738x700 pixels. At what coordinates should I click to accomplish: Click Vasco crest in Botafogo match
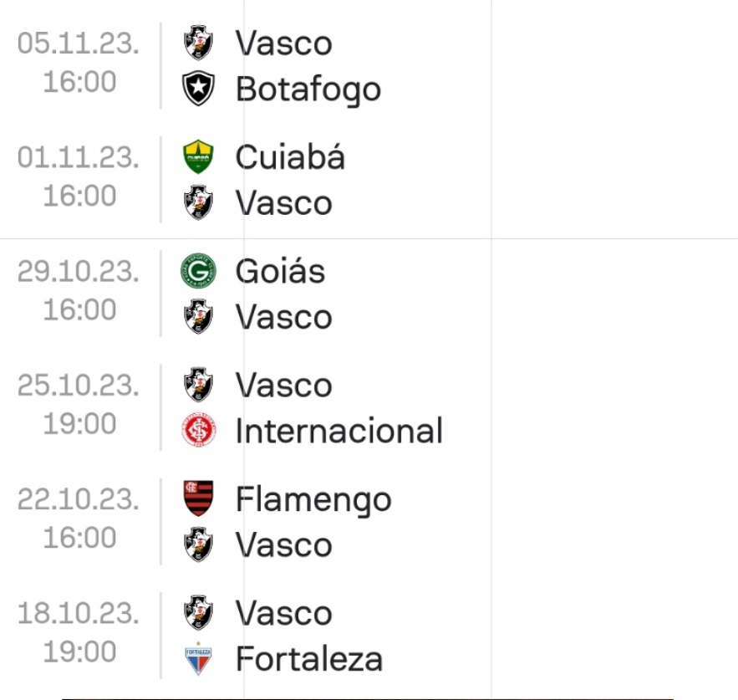click(198, 43)
